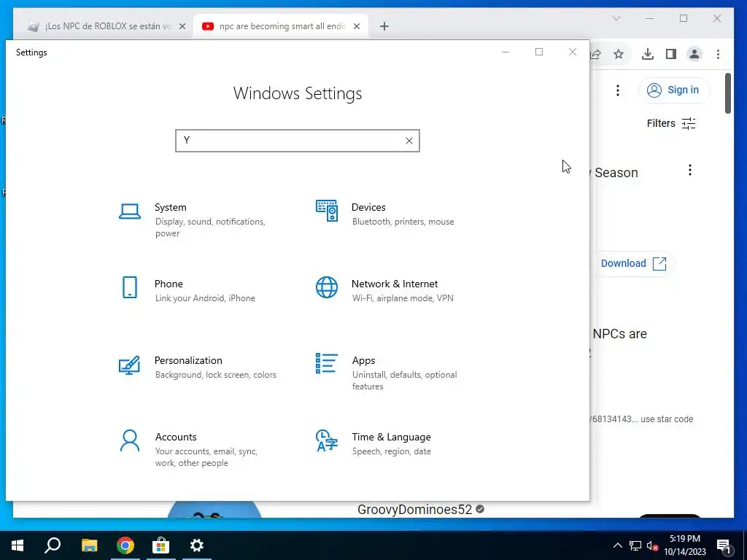Toggle Chrome side panel icon
Image resolution: width=747 pixels, height=560 pixels.
click(x=671, y=54)
